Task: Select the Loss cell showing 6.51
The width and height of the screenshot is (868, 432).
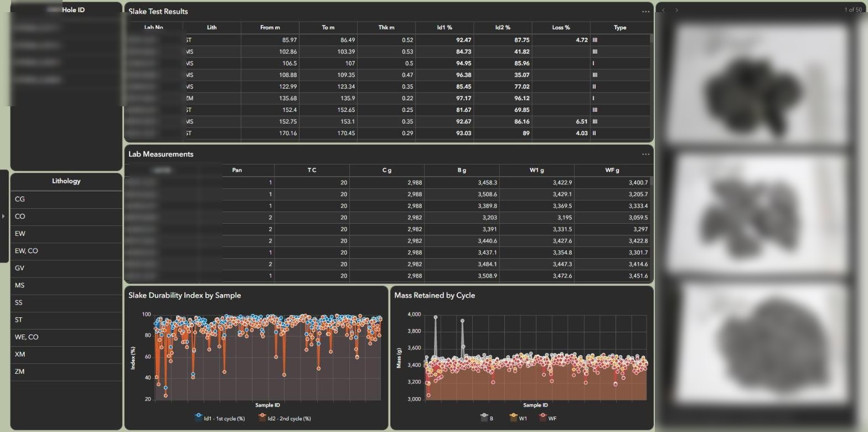Action: pyautogui.click(x=561, y=121)
